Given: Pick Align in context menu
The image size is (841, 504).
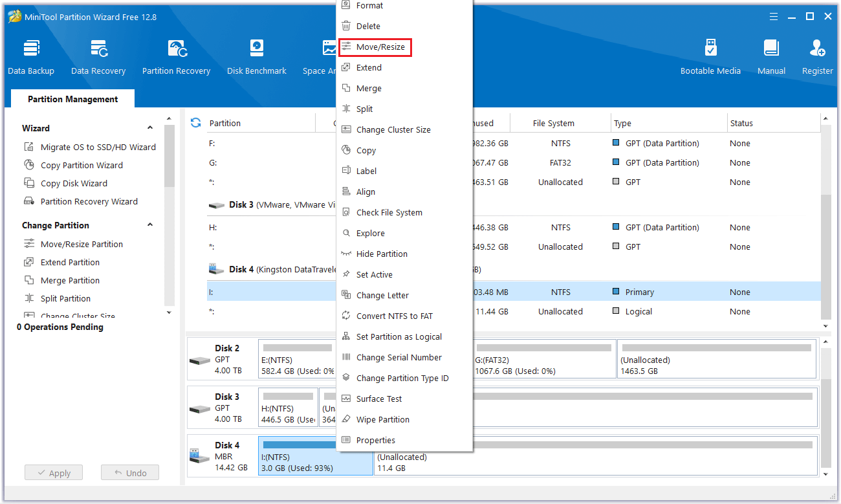Looking at the screenshot, I should [x=404, y=192].
